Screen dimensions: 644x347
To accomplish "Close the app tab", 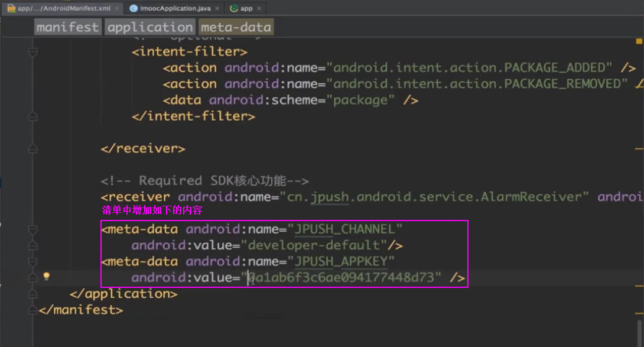I will [x=259, y=8].
